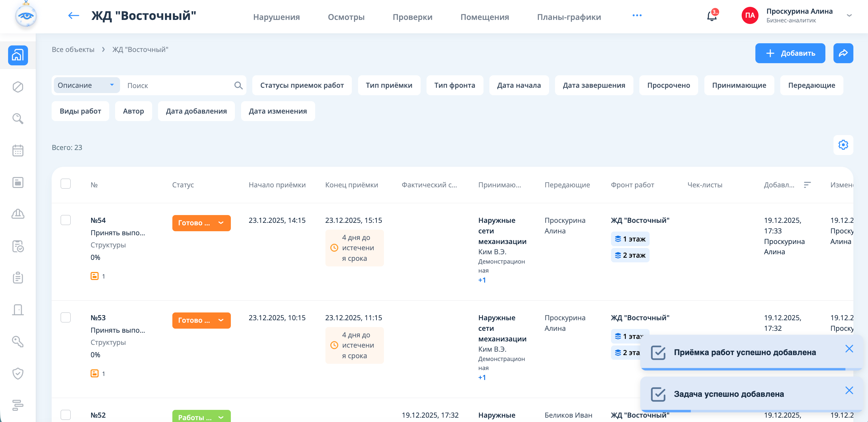This screenshot has width=868, height=422.
Task: Click the Добавить button
Action: (790, 53)
